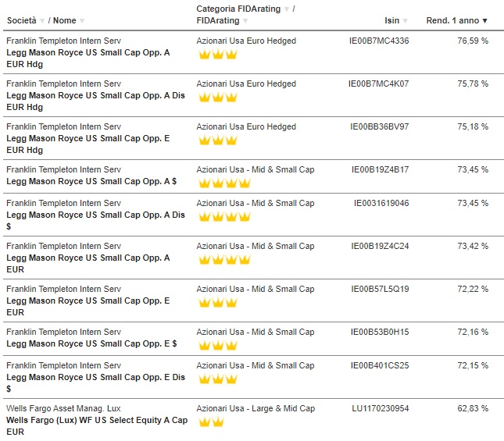504x441 pixels.
Task: Select ISIN IE00B7MC4K07
Action: pyautogui.click(x=379, y=84)
